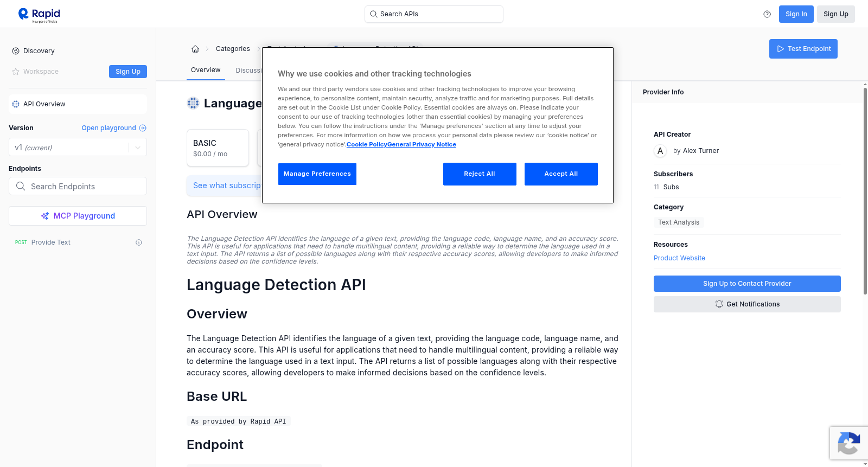Image resolution: width=868 pixels, height=467 pixels.
Task: Open Manage Preferences for cookies
Action: (x=317, y=174)
